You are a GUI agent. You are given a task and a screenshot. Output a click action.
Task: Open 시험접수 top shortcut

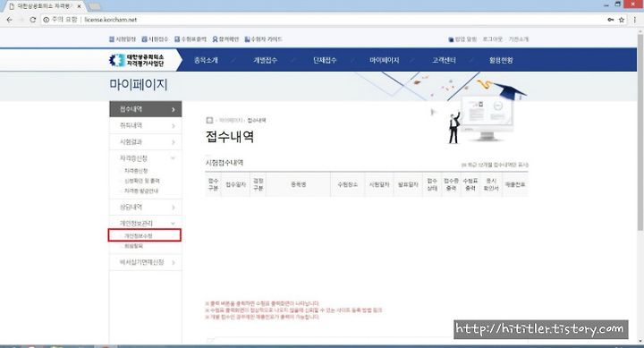coord(155,39)
